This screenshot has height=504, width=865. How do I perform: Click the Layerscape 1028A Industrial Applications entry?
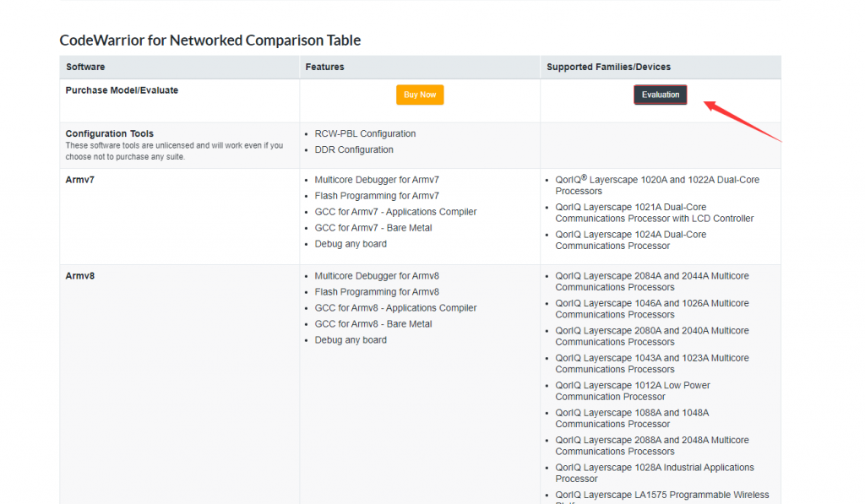tap(655, 473)
